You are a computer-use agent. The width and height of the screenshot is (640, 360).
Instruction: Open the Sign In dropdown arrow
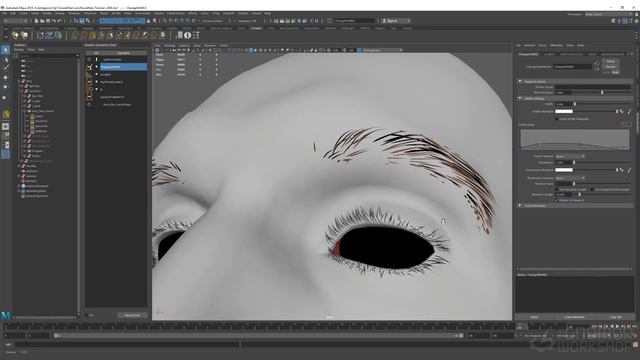[409, 21]
